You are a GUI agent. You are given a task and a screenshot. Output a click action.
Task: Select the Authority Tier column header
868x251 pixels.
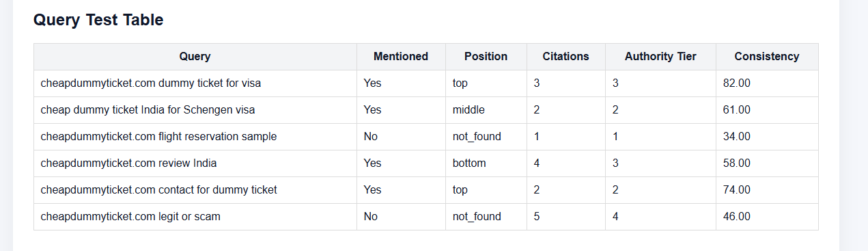660,57
